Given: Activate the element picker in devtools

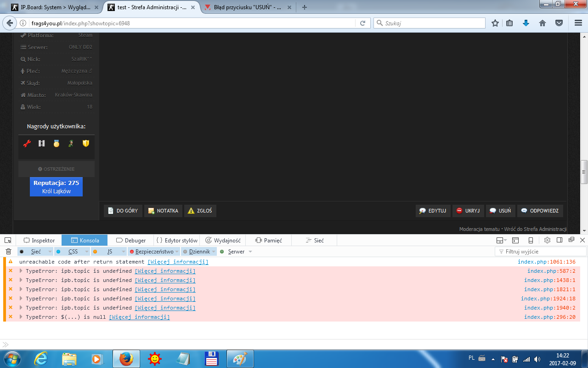Looking at the screenshot, I should tap(8, 240).
